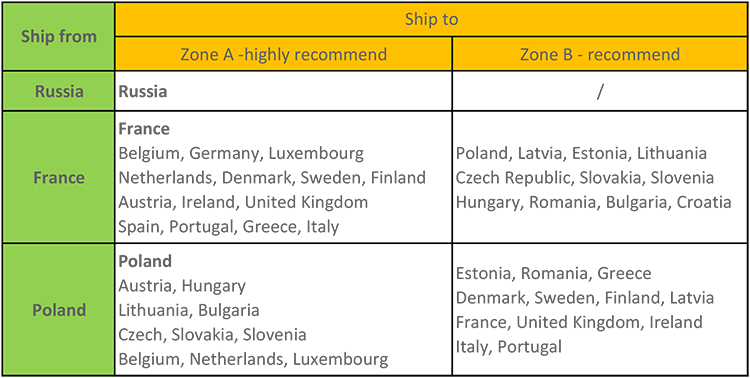This screenshot has width=750, height=378.
Task: Click 'Hungary, Romania, Bulgaria, Croatia' line
Action: tap(594, 202)
